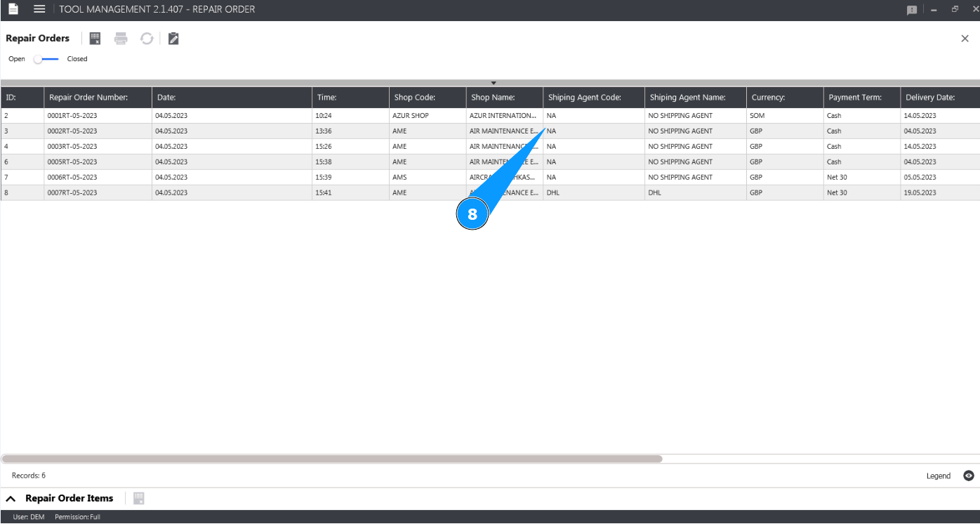The height and width of the screenshot is (524, 980).
Task: Click the 15:39 time cell
Action: [351, 178]
